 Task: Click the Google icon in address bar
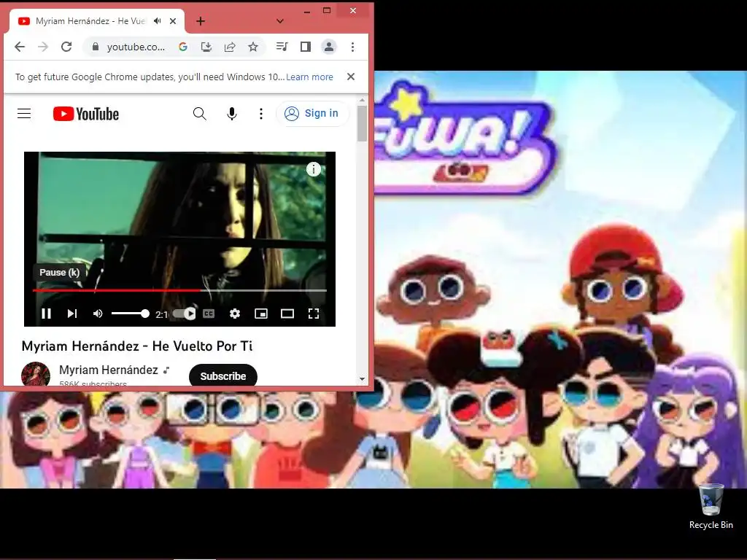[183, 47]
